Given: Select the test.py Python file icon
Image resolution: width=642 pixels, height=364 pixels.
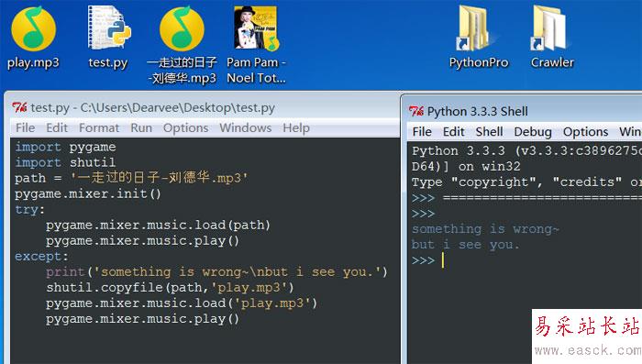Looking at the screenshot, I should (x=108, y=38).
